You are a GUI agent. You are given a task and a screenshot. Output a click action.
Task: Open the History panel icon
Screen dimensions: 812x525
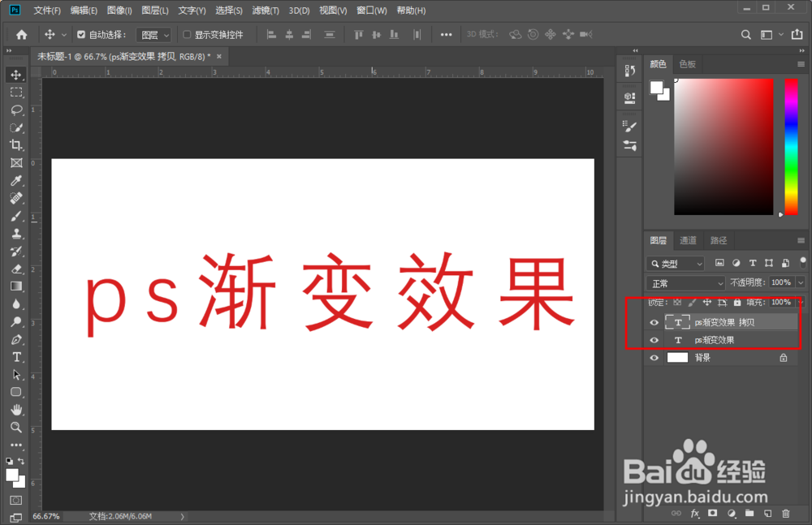click(629, 71)
